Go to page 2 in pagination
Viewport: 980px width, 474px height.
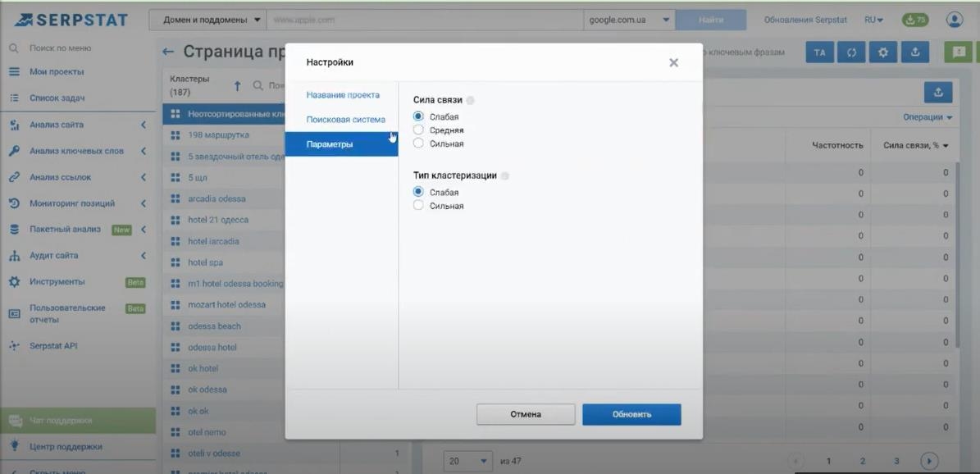pyautogui.click(x=862, y=462)
